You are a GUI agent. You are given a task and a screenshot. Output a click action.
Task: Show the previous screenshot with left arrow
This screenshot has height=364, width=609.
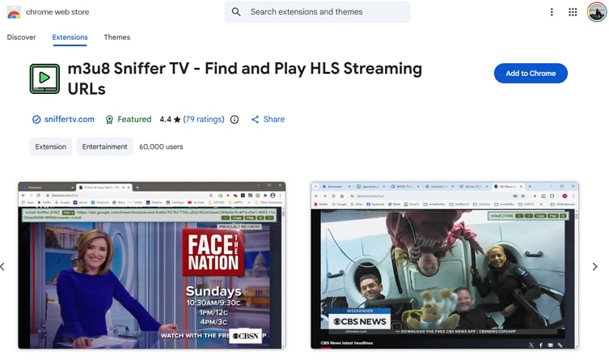click(x=2, y=266)
